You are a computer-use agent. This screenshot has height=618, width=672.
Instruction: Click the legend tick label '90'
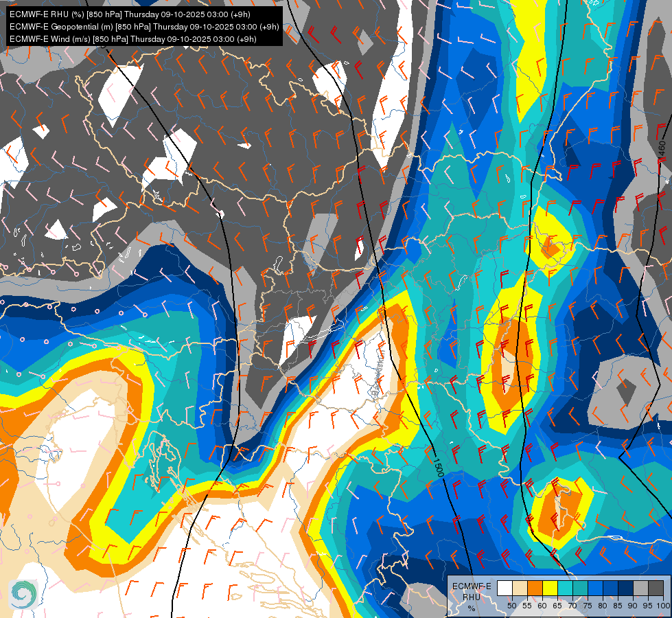pos(633,606)
